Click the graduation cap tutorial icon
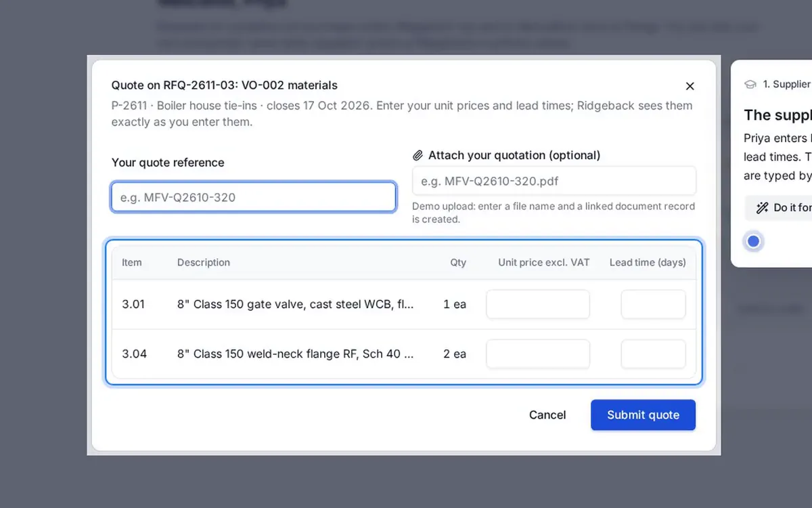812x508 pixels. 750,84
